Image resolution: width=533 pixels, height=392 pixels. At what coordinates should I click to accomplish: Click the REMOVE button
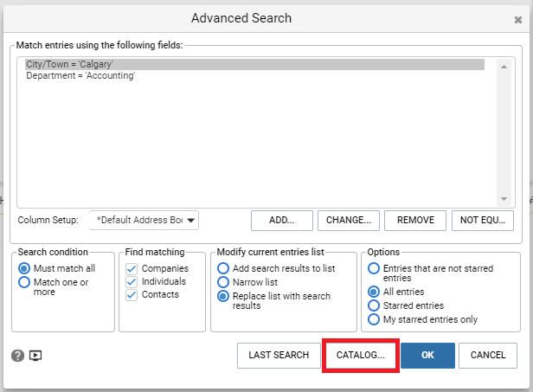tap(415, 221)
